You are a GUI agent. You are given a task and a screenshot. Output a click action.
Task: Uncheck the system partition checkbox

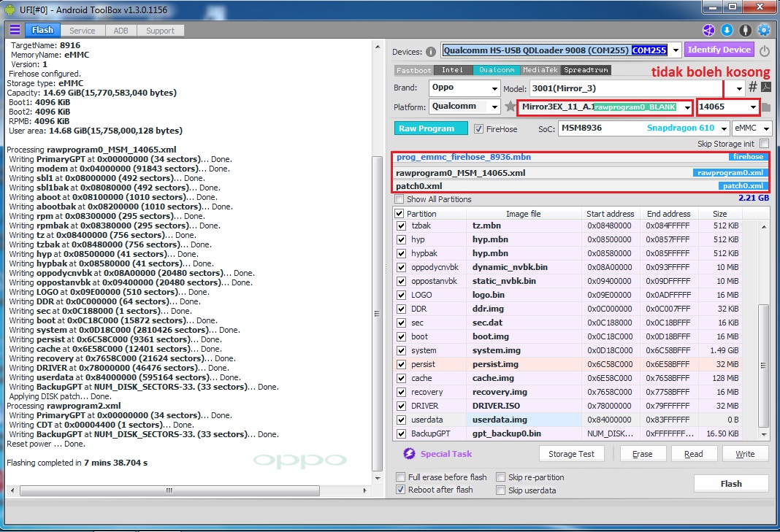tap(401, 350)
